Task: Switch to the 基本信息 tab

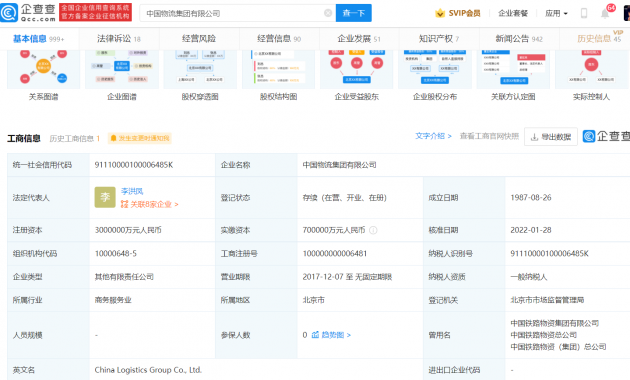Action: point(39,39)
